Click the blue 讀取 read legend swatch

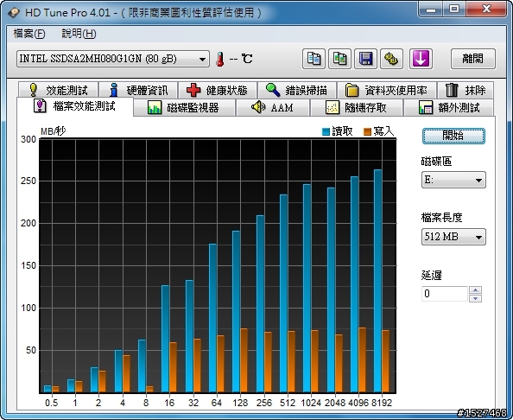(x=326, y=131)
